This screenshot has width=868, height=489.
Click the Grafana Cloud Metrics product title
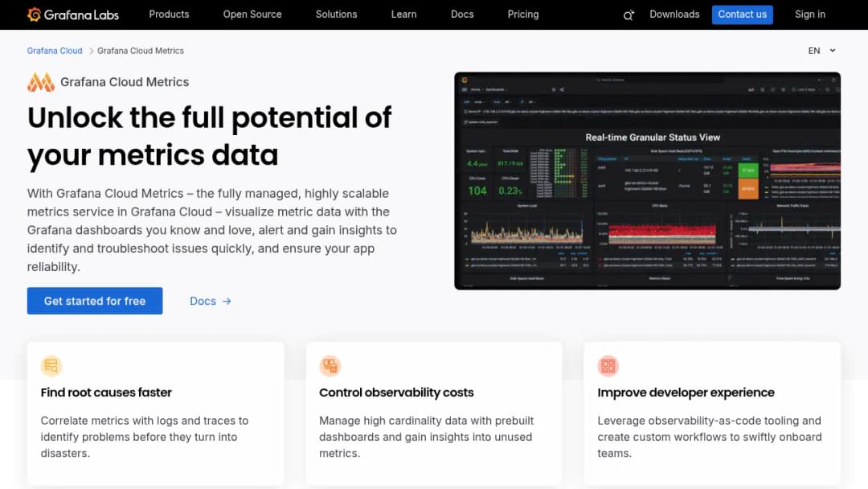125,82
